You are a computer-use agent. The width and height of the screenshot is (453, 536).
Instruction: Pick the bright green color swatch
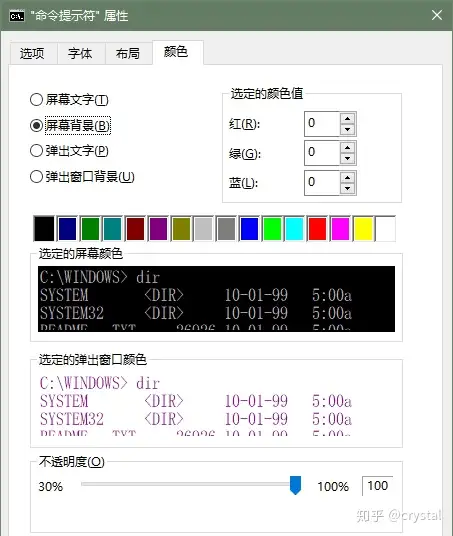272,228
